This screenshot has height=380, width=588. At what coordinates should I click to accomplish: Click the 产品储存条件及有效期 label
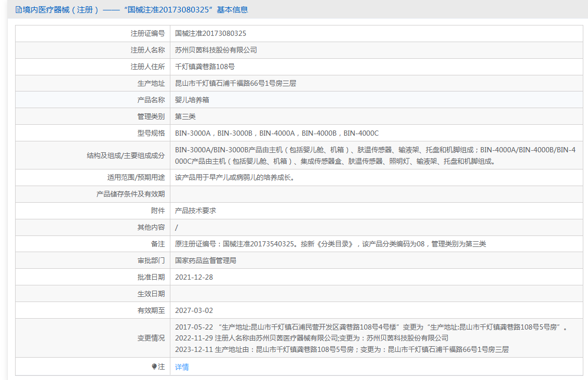[130, 194]
